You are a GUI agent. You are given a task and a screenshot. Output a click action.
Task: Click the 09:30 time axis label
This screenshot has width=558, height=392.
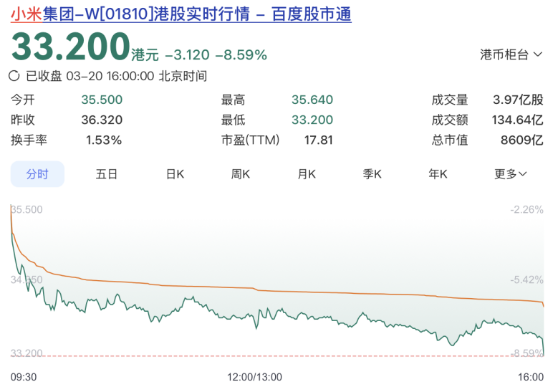coord(24,377)
